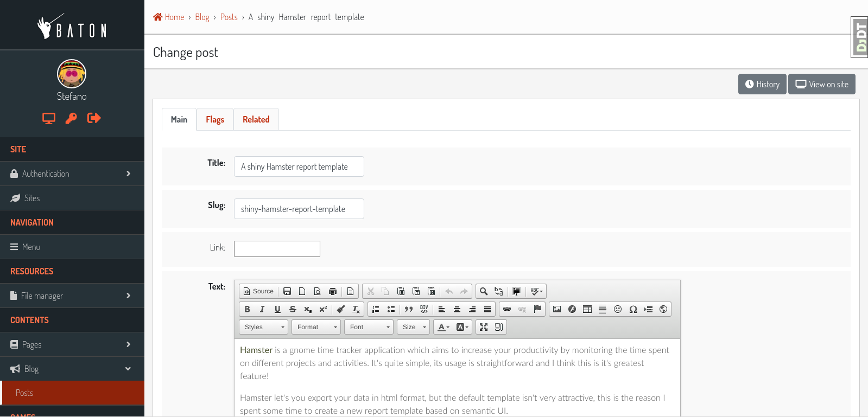Justify text alignment
Image resolution: width=868 pixels, height=417 pixels.
[487, 309]
